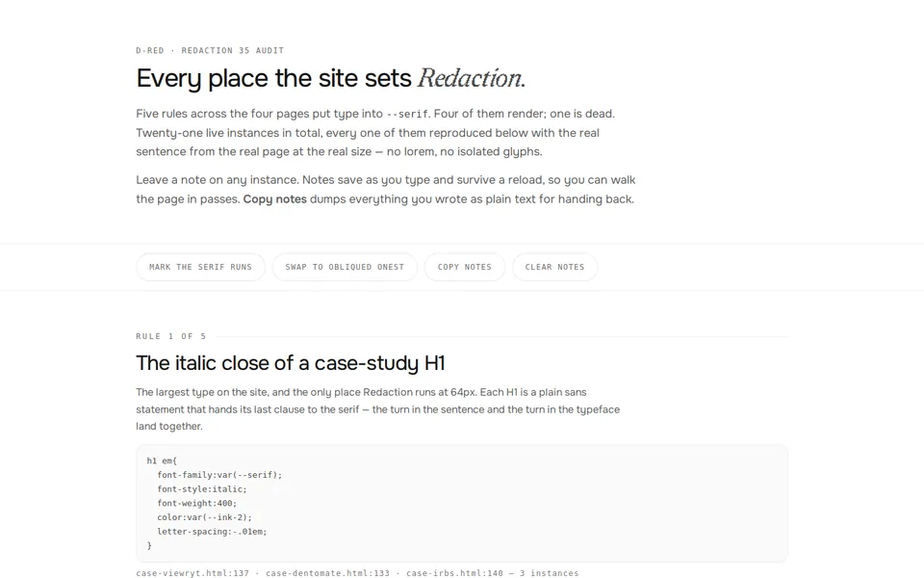Click the 'RULE 1 OF 5' label
924x578 pixels.
point(171,336)
